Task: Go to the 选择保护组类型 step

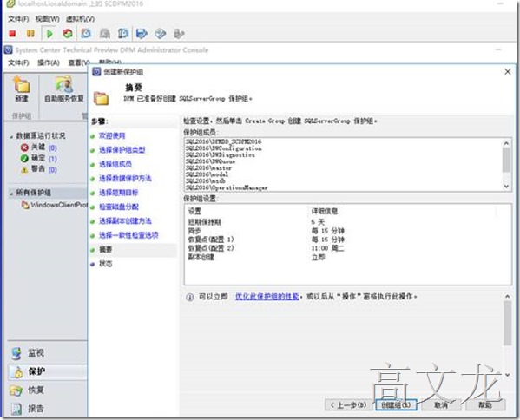Action: coord(122,150)
